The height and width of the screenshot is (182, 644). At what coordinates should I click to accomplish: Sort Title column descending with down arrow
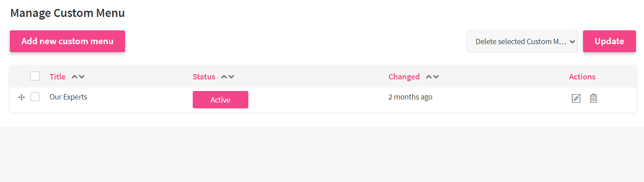coord(82,77)
